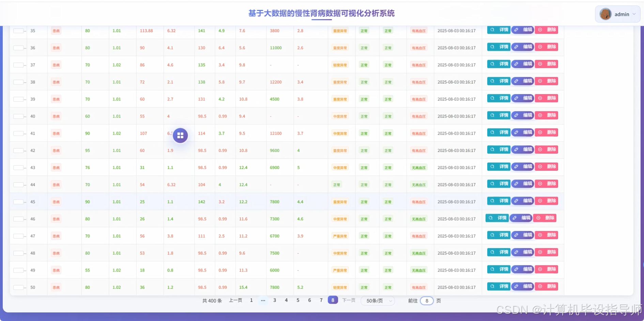Click 删除 delete button for row 50
Viewport: 644px width, 321px height.
[x=547, y=286]
